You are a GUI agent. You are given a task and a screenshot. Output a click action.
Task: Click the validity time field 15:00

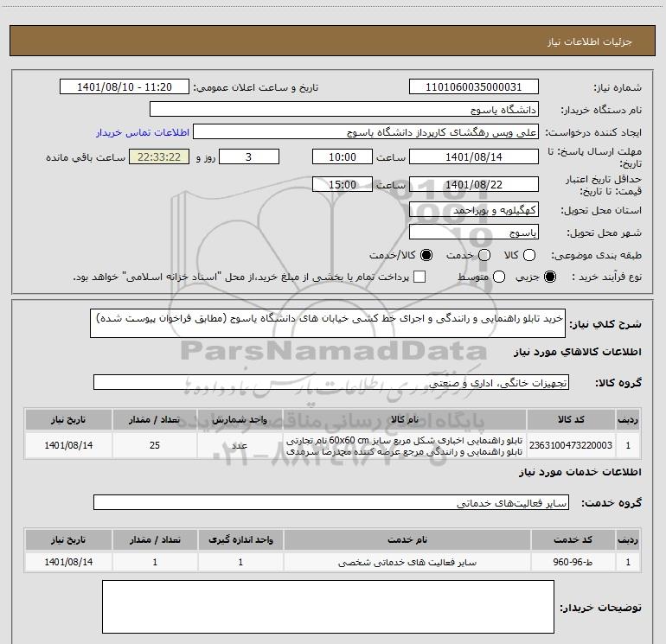pos(343,184)
